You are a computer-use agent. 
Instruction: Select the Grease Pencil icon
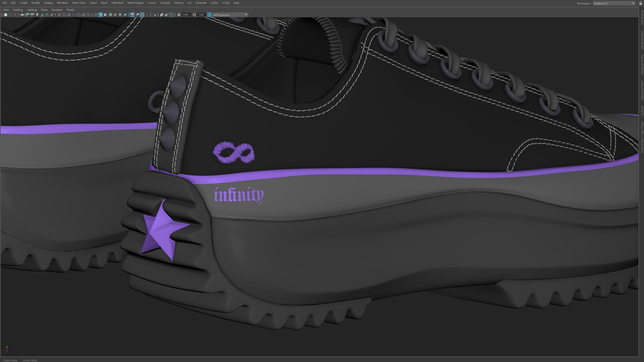(52, 15)
